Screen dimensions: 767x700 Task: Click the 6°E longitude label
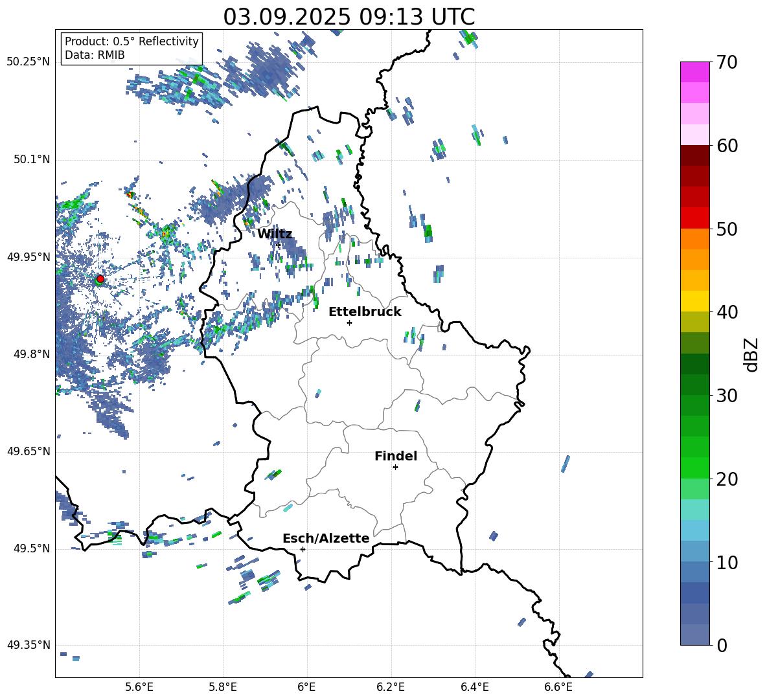click(306, 687)
